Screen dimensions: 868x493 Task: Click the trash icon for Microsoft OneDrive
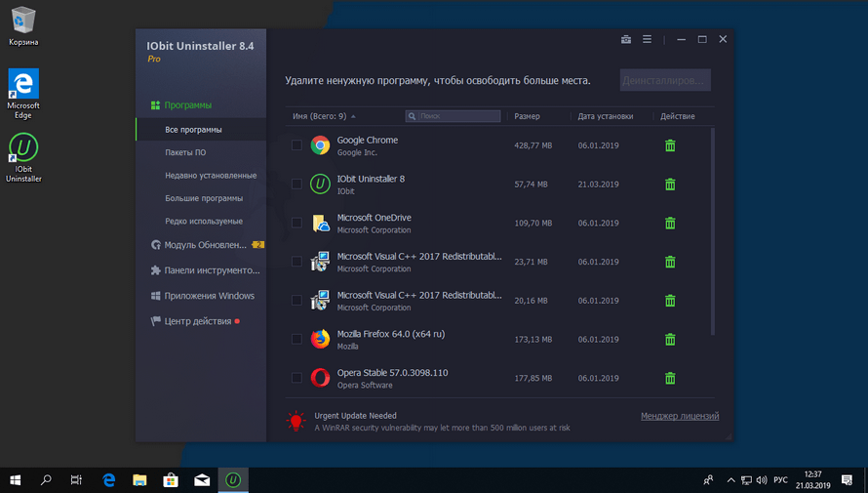pos(670,224)
